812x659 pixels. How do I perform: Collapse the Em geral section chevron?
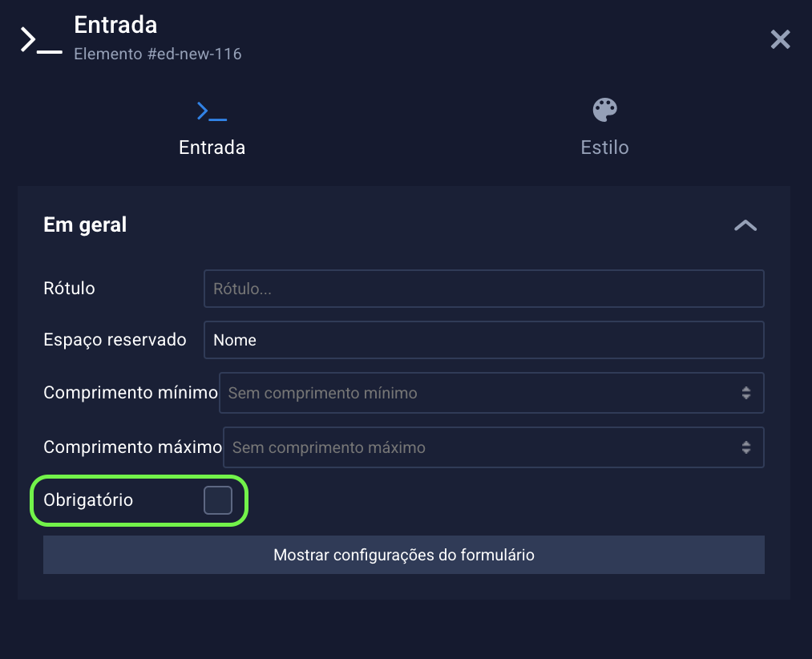[x=745, y=225]
